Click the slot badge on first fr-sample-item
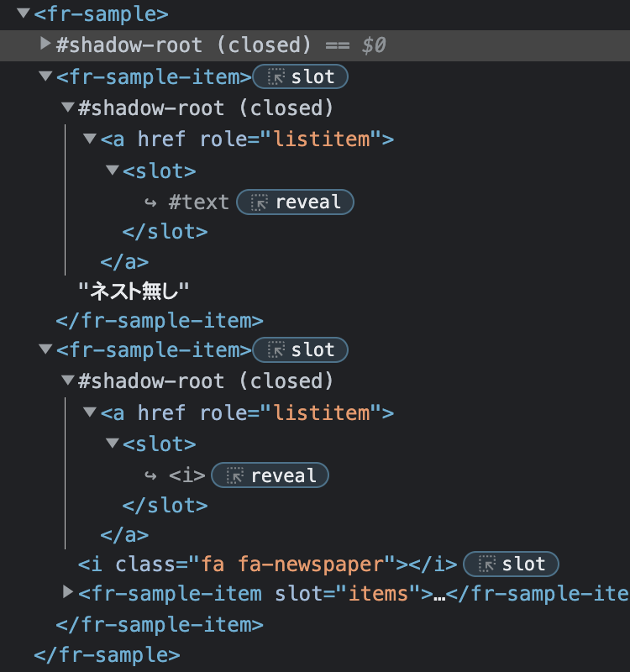Viewport: 630px width, 672px height. [x=301, y=76]
